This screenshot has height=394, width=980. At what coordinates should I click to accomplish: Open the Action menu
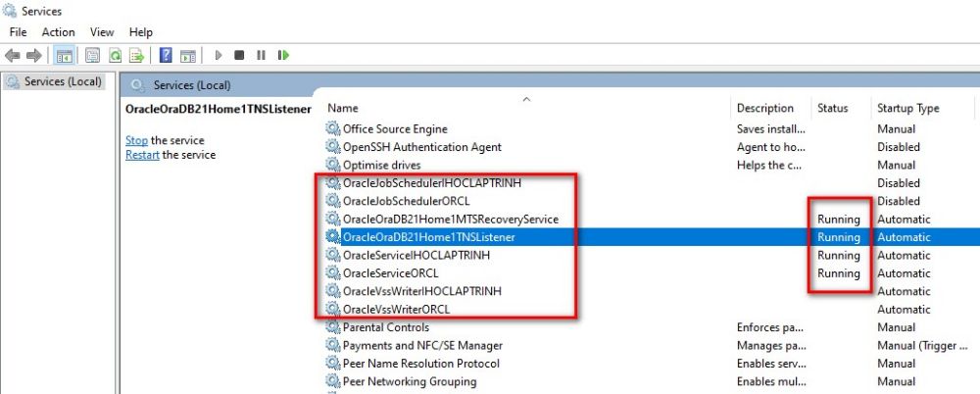tap(58, 32)
